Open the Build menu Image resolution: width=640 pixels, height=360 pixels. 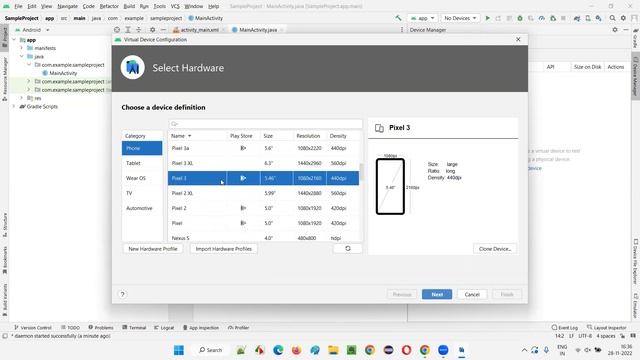[x=129, y=6]
